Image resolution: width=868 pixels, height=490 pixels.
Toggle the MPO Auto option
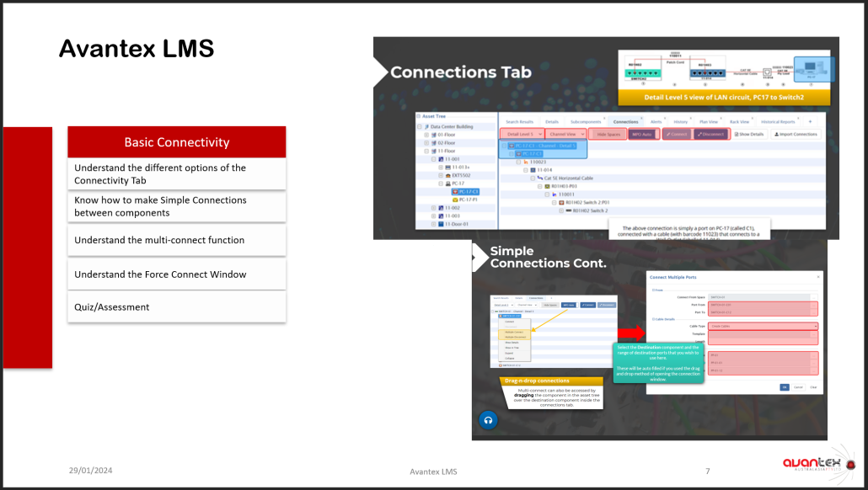[x=642, y=134]
